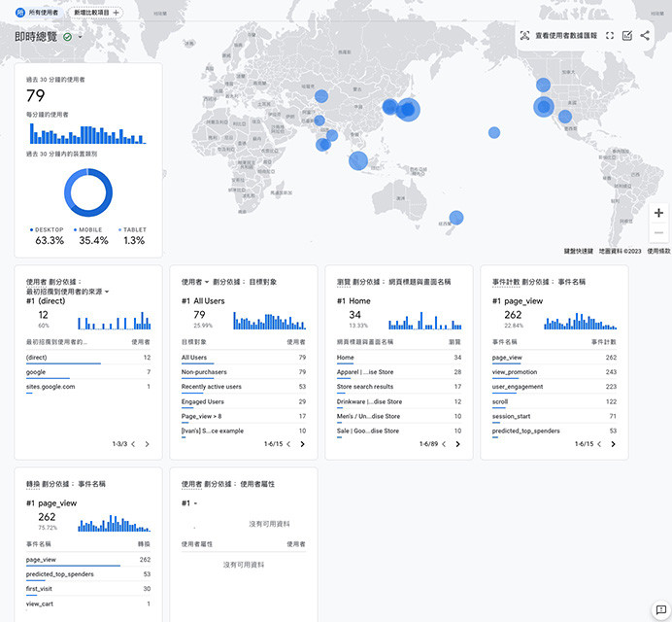Click the TABLET 1.3% legend entry
This screenshot has height=622, width=672.
(x=133, y=236)
